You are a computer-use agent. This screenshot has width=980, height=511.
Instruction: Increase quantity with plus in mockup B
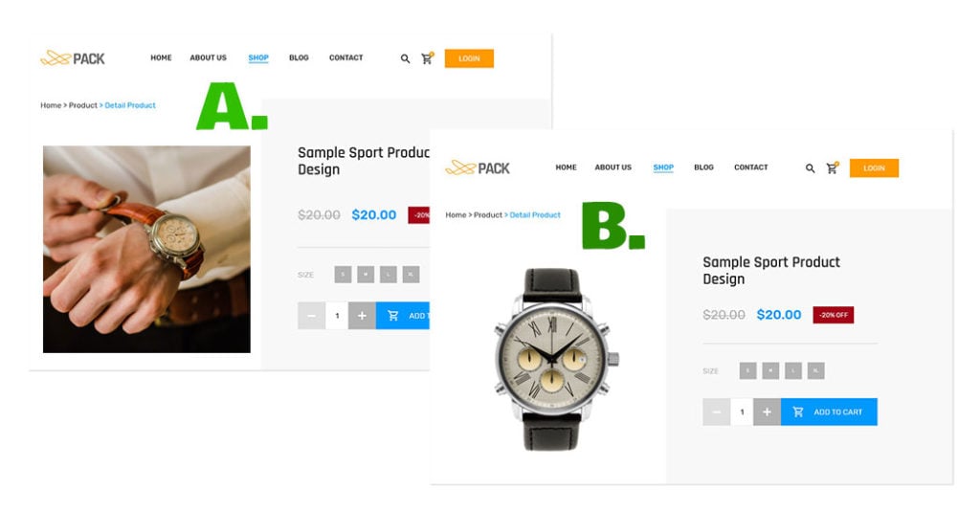pyautogui.click(x=767, y=411)
